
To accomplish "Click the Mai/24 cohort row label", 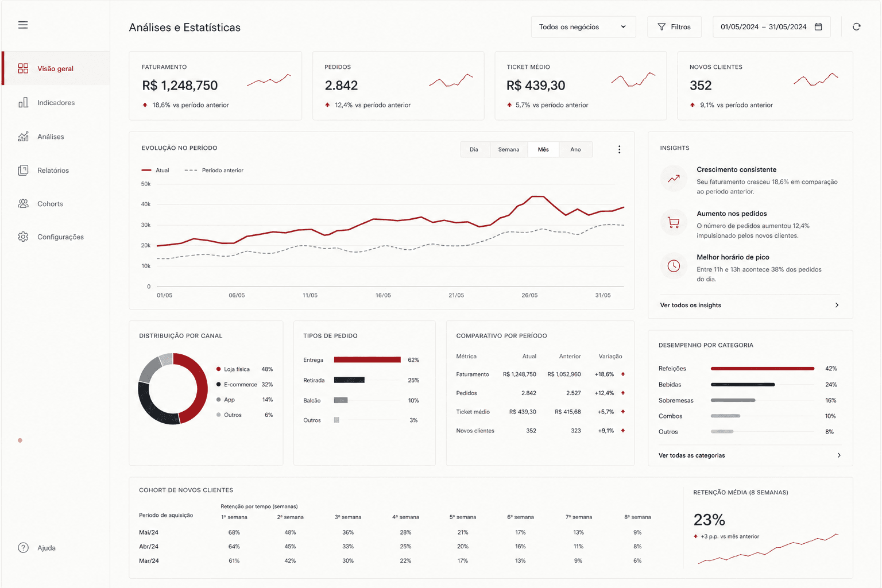I will point(149,532).
